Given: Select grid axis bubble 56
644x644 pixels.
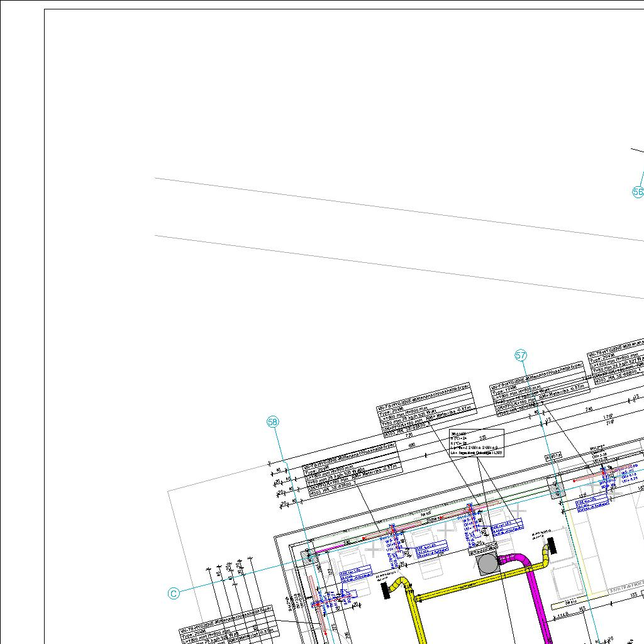Looking at the screenshot, I should coord(638,191).
